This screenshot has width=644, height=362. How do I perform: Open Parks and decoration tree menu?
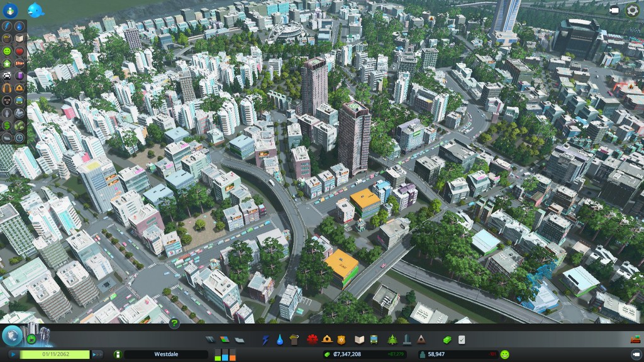click(392, 340)
